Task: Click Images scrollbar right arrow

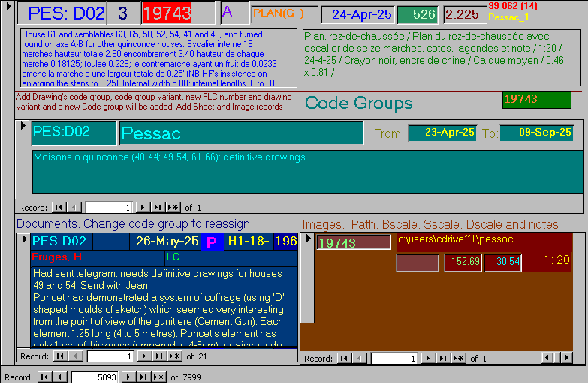Action: (567, 358)
